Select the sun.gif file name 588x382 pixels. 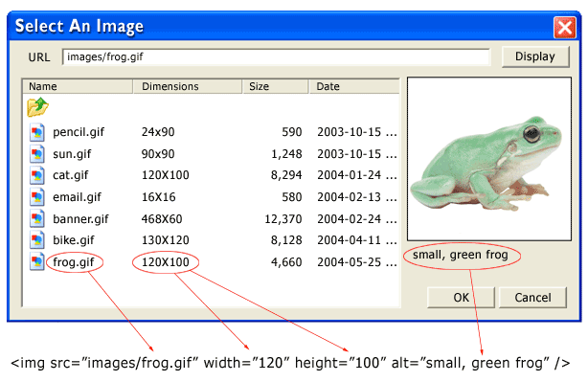[x=72, y=154]
